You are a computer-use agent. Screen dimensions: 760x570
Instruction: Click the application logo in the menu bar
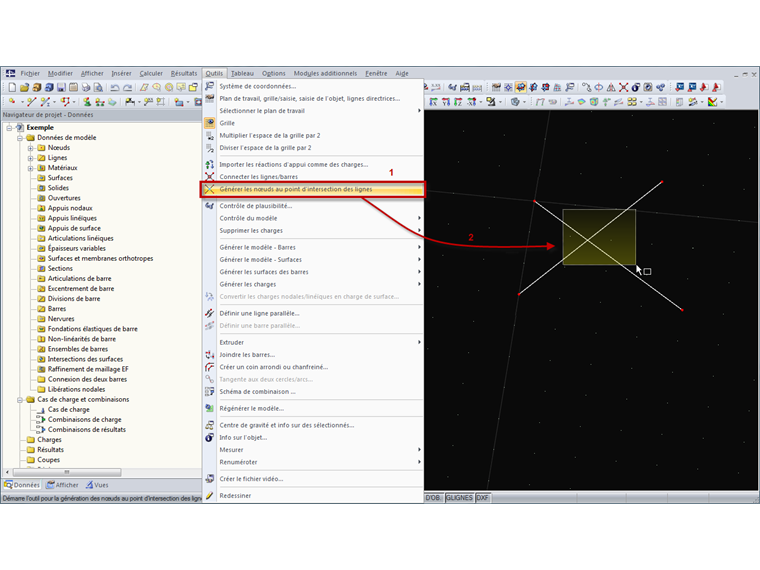point(10,73)
